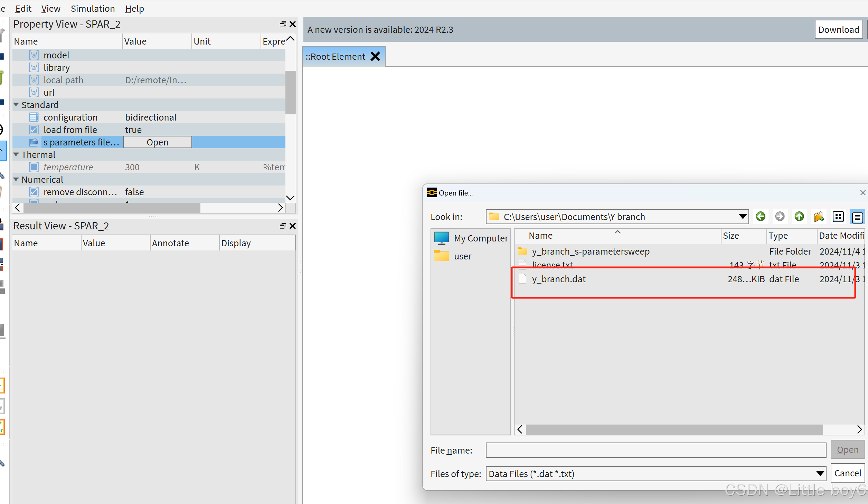Viewport: 868px width, 504px height.
Task: Open the Files of type dropdown
Action: coord(820,474)
